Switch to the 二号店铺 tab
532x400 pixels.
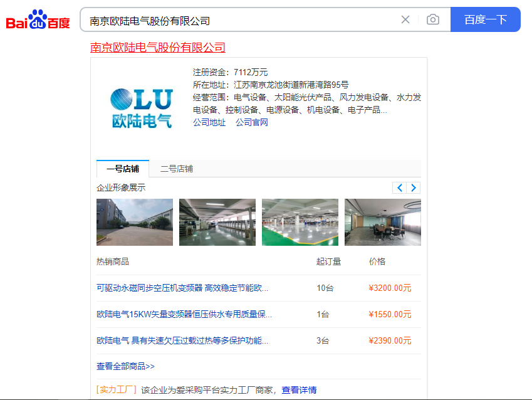[x=177, y=169]
